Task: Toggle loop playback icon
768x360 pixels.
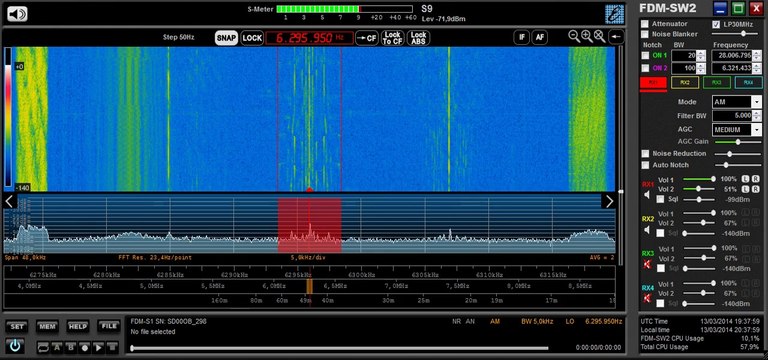Action: click(43, 347)
